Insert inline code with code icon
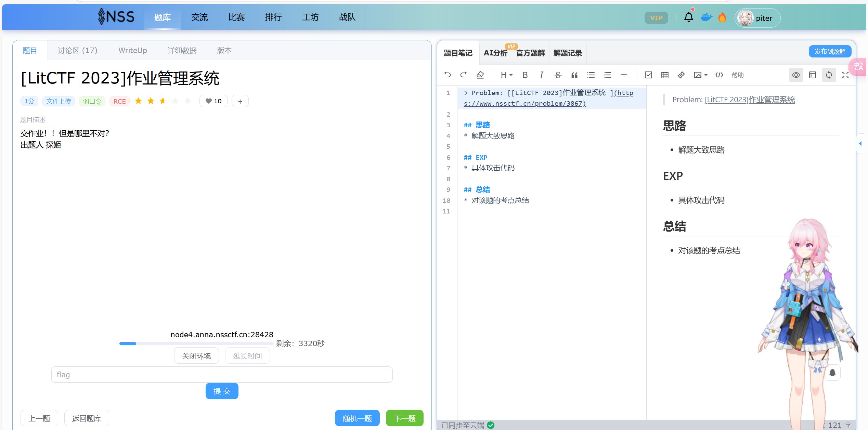Viewport: 868px width, 430px height. [719, 75]
